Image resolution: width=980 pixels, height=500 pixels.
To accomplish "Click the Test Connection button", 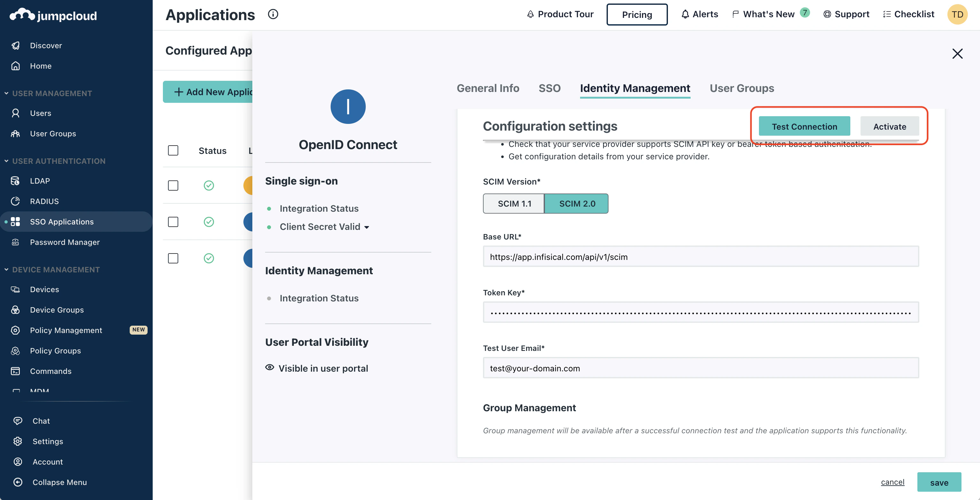I will 804,126.
